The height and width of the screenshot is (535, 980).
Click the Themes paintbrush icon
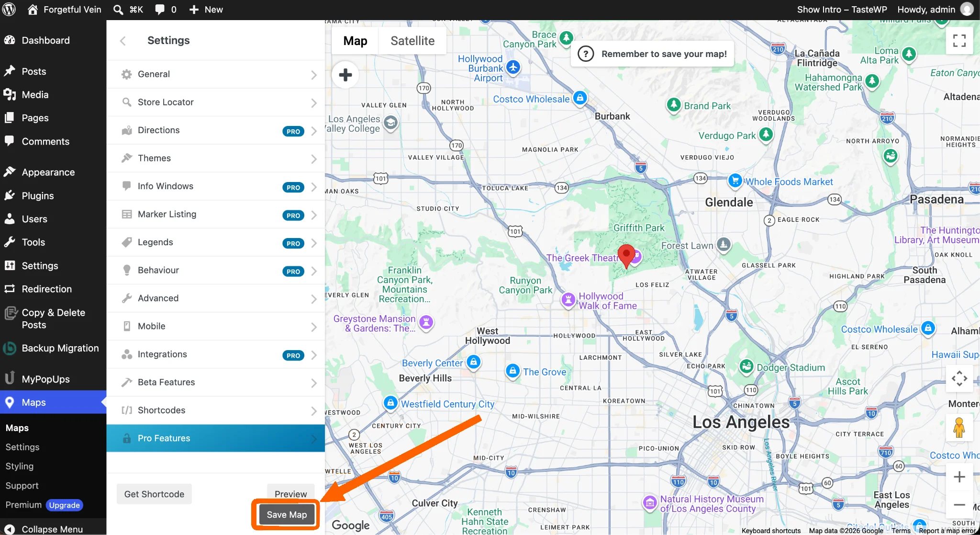click(126, 158)
